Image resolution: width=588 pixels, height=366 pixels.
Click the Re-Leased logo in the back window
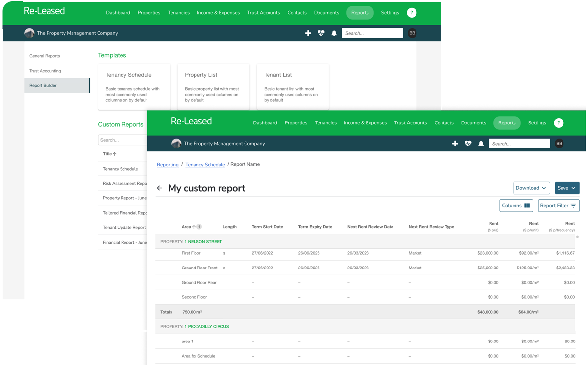pos(44,11)
